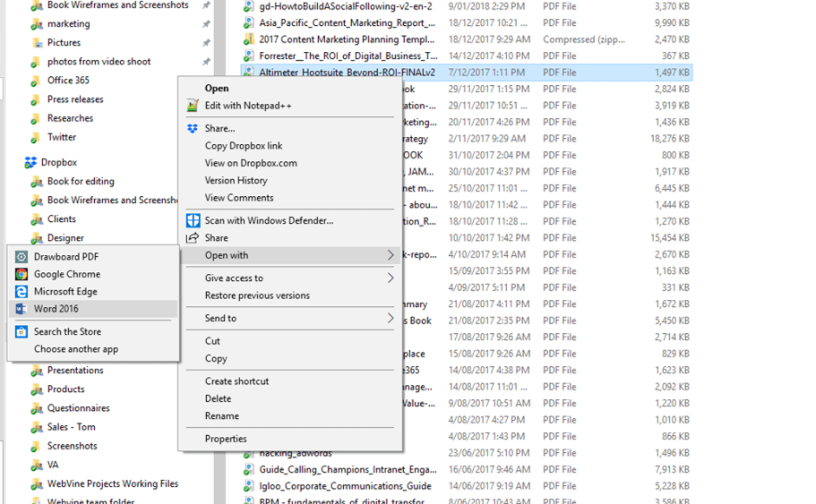Select View Comments entry

[239, 198]
